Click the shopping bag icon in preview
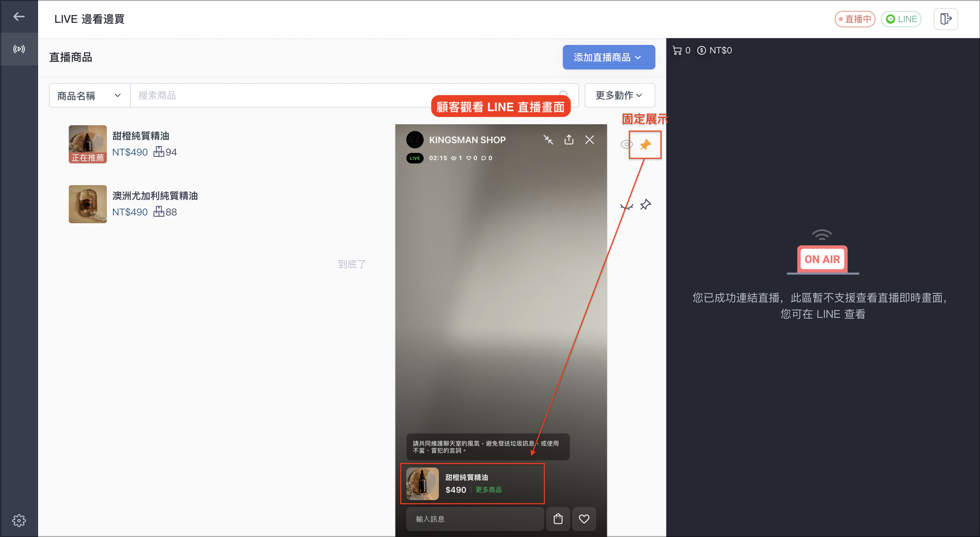The height and width of the screenshot is (537, 980). click(x=558, y=519)
